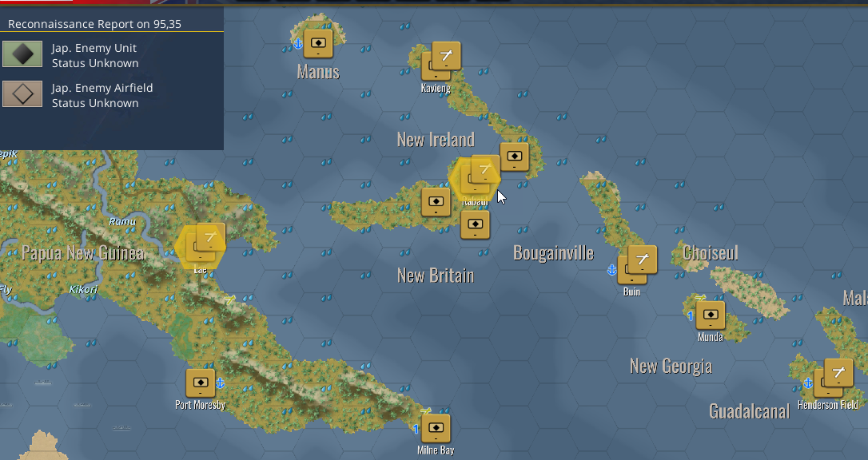Select the unit counter on Manus island
Viewport: 868px width, 460px height.
pos(318,43)
